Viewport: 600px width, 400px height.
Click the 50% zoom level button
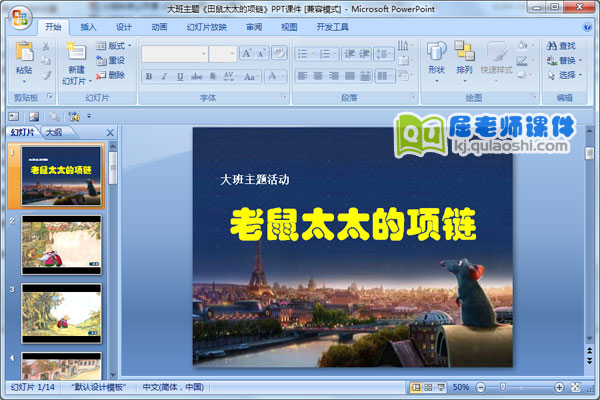click(x=461, y=387)
